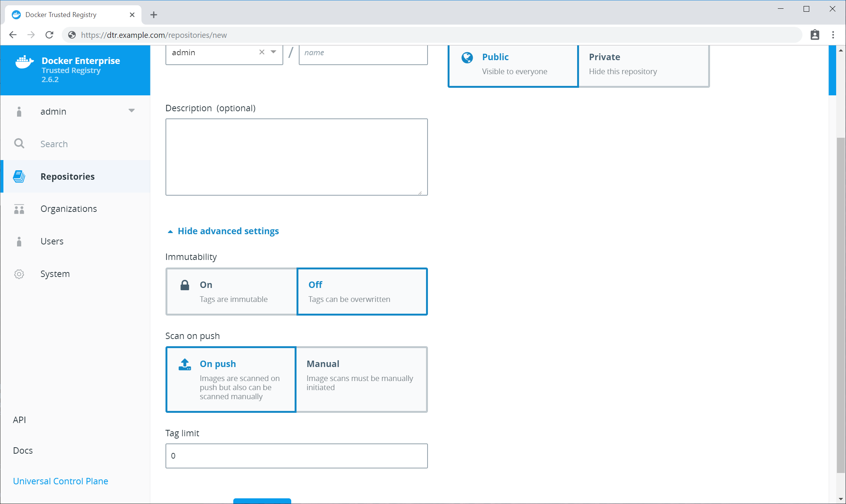The image size is (846, 504).
Task: Click the Users person icon in sidebar
Action: [19, 241]
